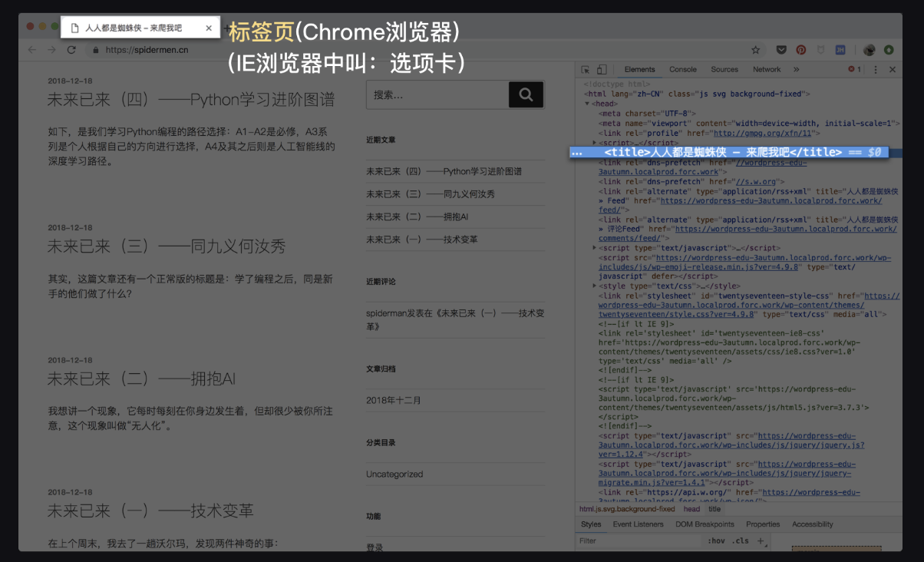Viewport: 924px width, 562px height.
Task: Select the highlighted title element row
Action: click(x=729, y=152)
